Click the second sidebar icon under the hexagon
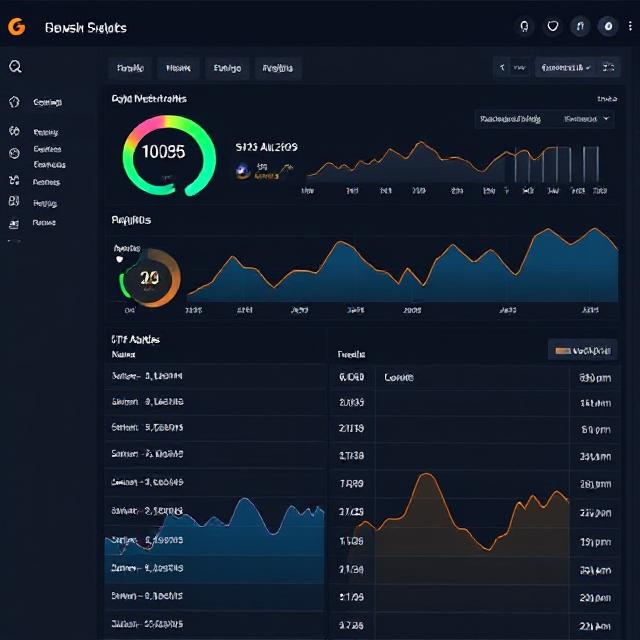Image resolution: width=640 pixels, height=640 pixels. 14,131
